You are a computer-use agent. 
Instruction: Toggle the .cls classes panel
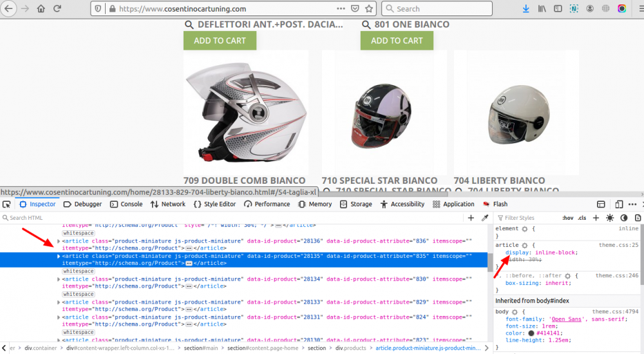click(x=582, y=218)
